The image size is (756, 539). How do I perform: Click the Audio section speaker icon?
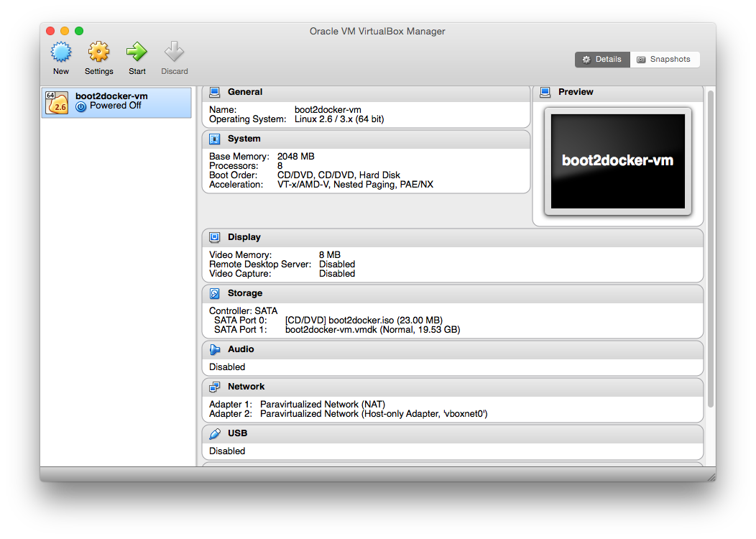point(214,349)
